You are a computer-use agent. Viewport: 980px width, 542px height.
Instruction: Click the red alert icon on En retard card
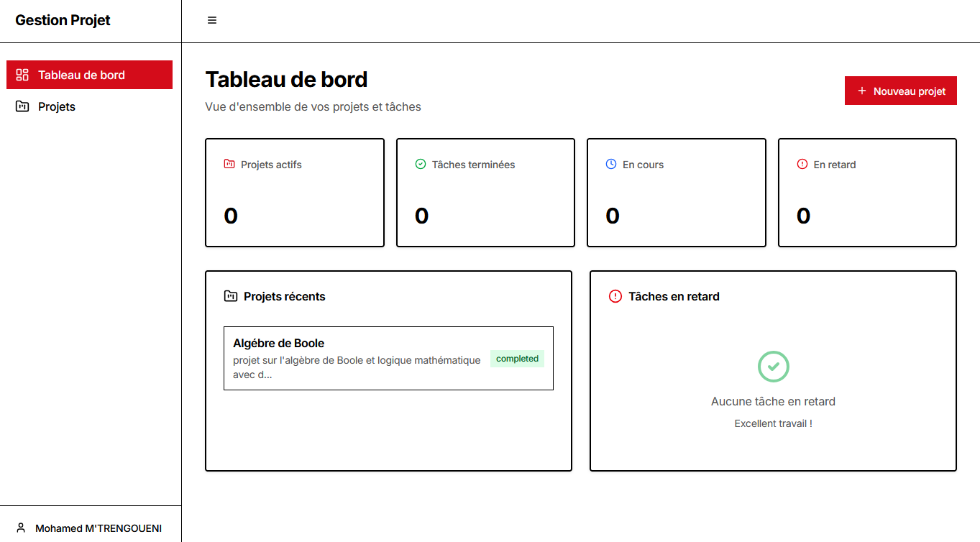coord(802,164)
